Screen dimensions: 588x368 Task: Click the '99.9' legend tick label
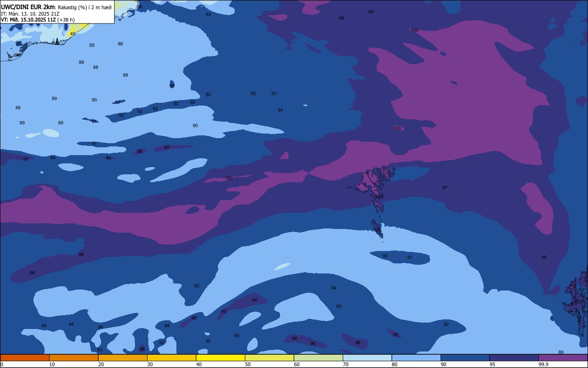[x=543, y=364]
